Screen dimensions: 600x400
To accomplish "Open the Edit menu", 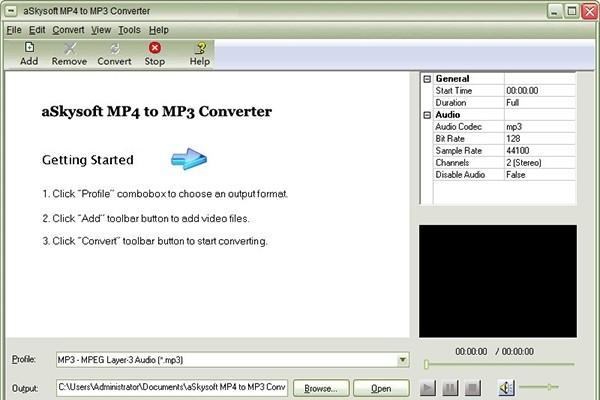I will pyautogui.click(x=37, y=30).
